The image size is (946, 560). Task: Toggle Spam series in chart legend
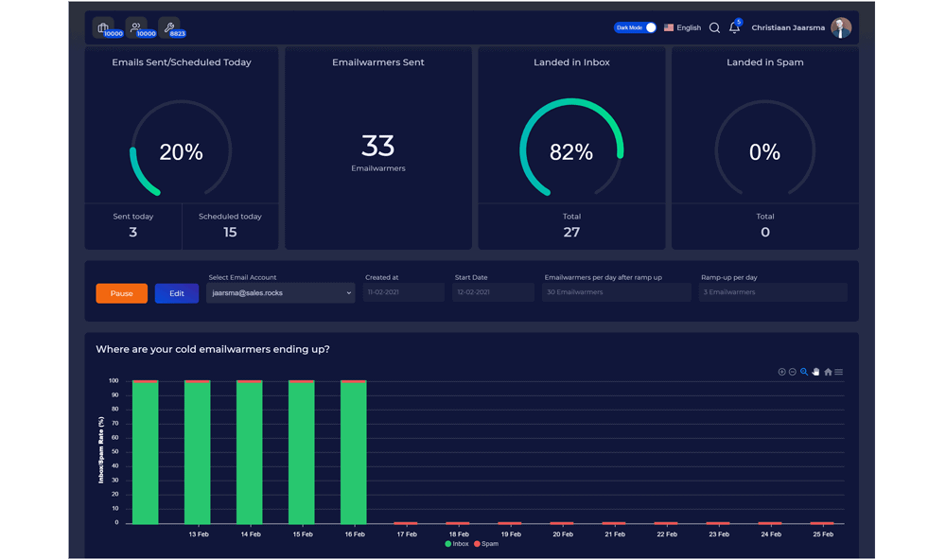[485, 544]
